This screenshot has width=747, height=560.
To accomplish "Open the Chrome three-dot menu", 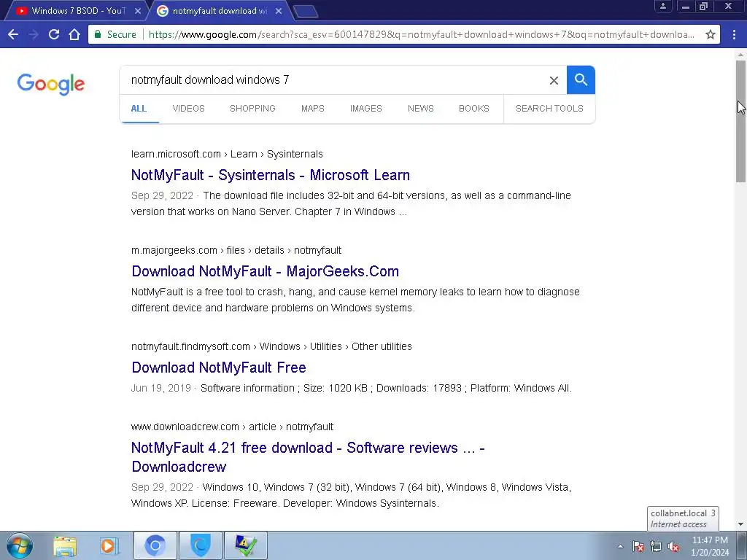I will [x=734, y=34].
